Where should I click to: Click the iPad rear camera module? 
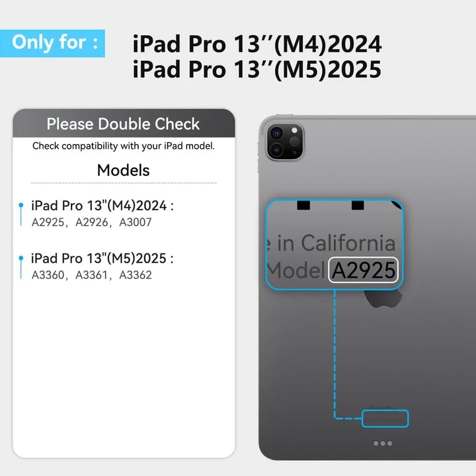pos(285,141)
